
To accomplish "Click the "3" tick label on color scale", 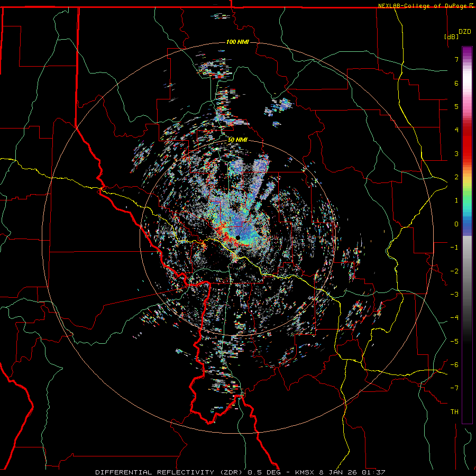I will pos(456,153).
